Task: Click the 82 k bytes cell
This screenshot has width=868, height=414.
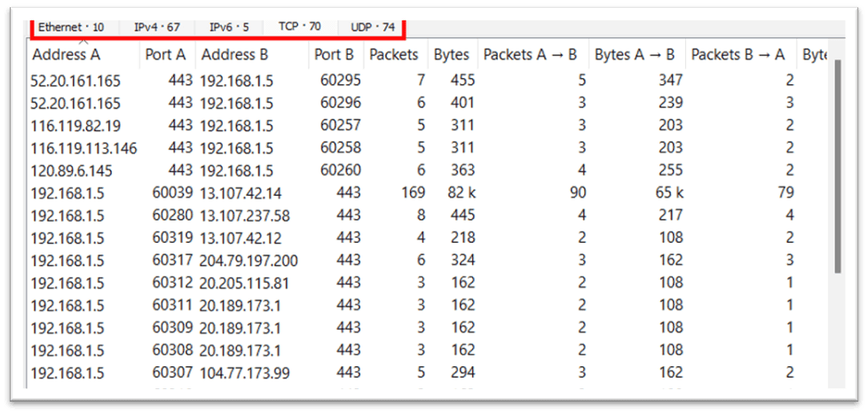Action: (x=462, y=193)
